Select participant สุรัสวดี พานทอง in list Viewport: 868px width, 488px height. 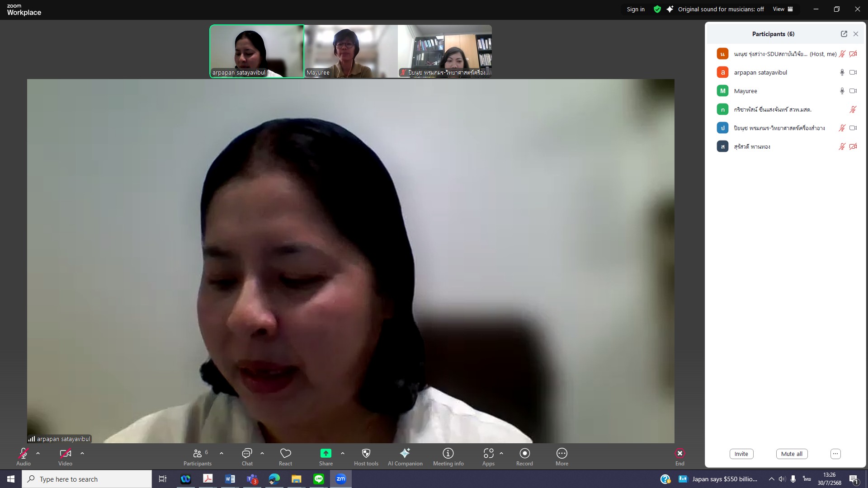coord(786,146)
